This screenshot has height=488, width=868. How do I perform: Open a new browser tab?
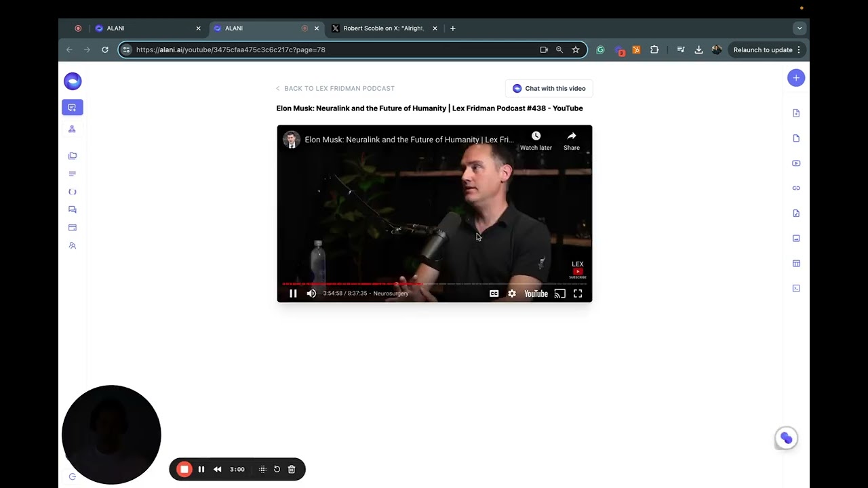453,28
